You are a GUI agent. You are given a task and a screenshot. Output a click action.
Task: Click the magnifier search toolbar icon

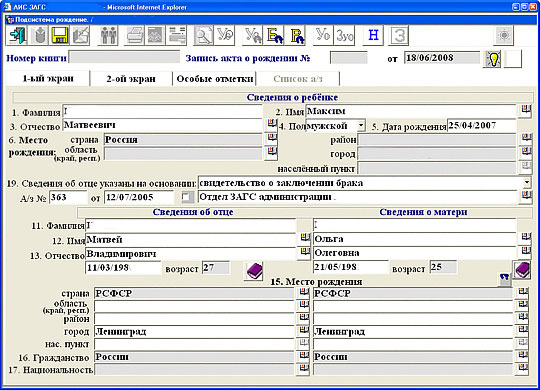click(x=203, y=35)
